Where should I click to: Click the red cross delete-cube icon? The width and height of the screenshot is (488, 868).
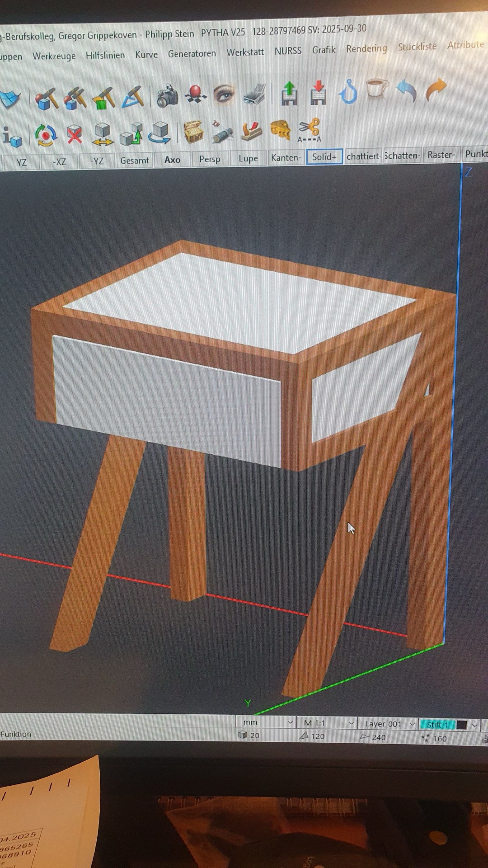tap(75, 134)
